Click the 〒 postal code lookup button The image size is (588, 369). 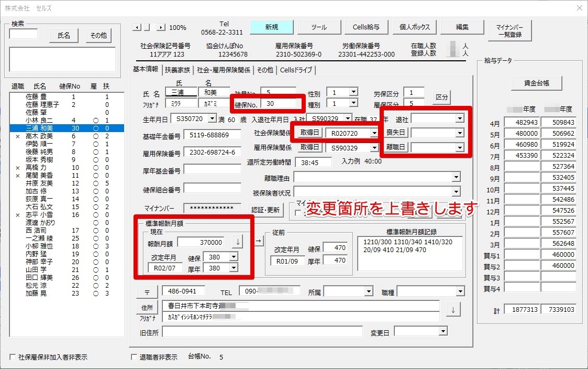tap(147, 292)
